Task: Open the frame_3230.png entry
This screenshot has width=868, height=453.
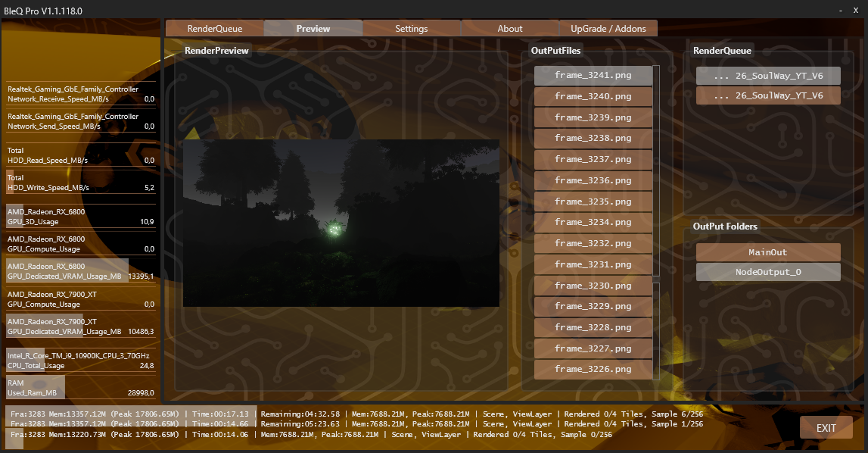Action: [x=593, y=286]
